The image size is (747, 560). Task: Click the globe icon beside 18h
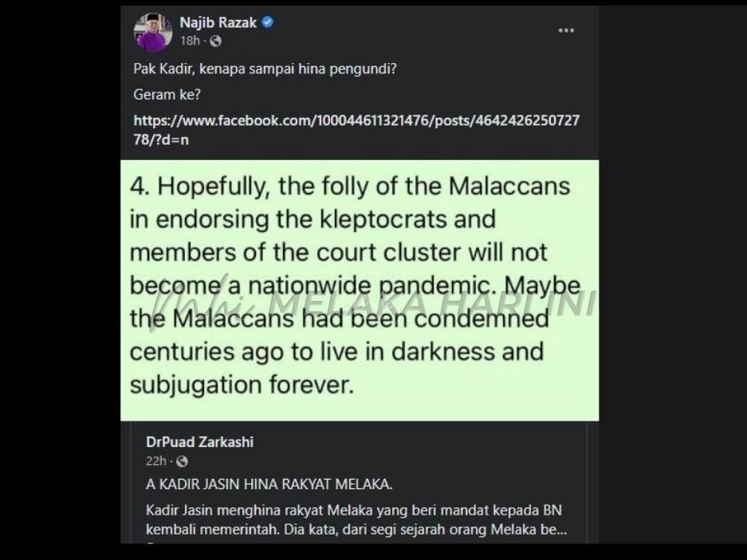215,41
